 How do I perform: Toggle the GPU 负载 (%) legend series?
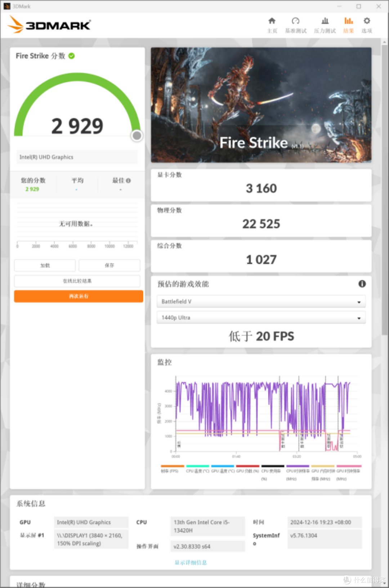point(248,469)
